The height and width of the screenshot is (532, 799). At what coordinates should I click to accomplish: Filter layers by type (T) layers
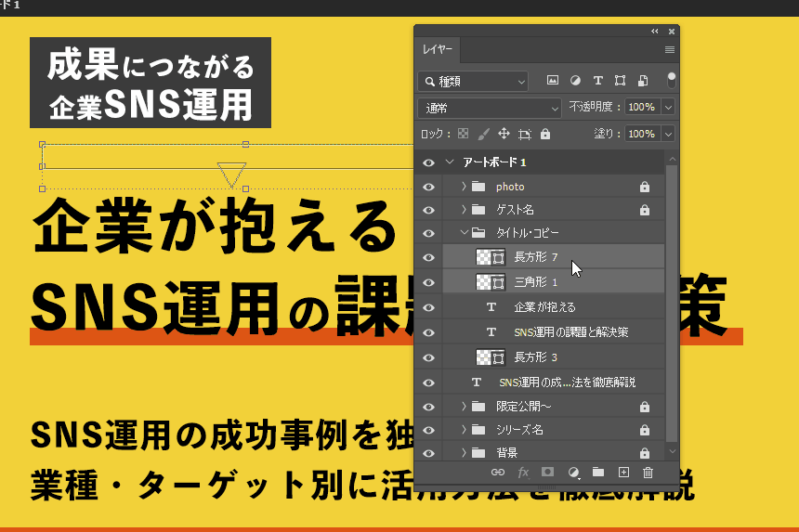pyautogui.click(x=597, y=81)
